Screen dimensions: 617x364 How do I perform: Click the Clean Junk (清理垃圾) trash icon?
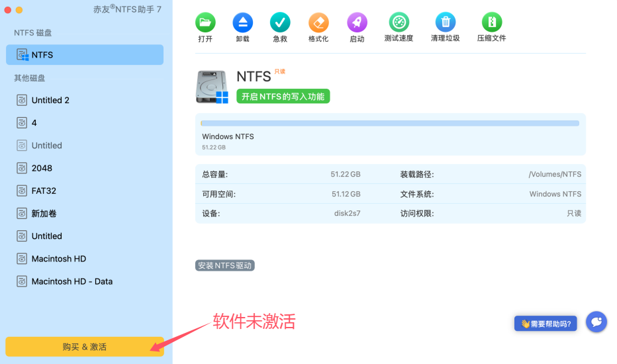445,22
